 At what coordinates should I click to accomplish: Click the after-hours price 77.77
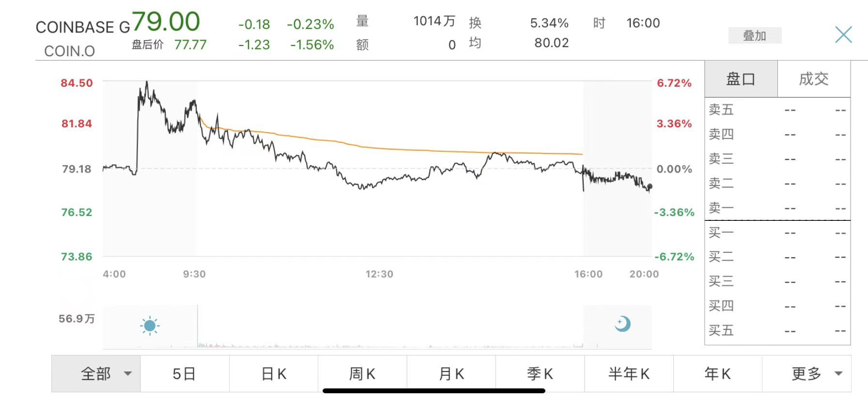pyautogui.click(x=190, y=45)
